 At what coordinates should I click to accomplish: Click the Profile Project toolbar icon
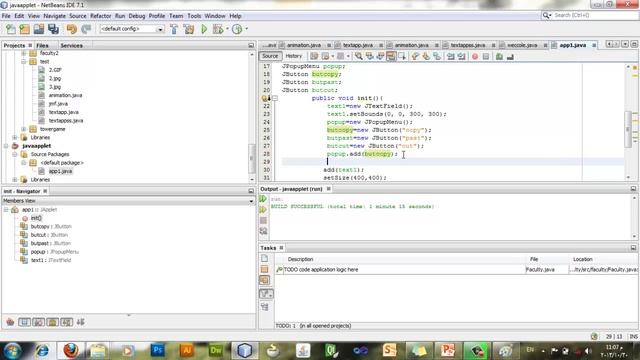(x=237, y=29)
